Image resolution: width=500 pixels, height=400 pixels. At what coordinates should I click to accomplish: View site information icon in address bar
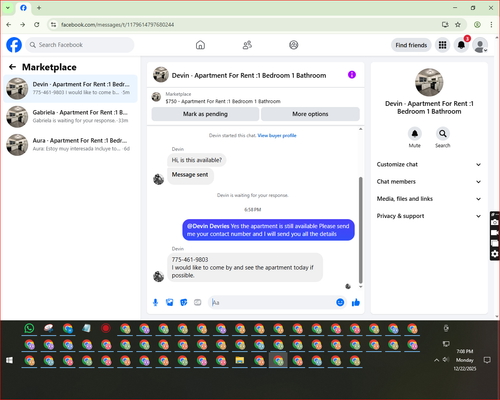(x=54, y=25)
